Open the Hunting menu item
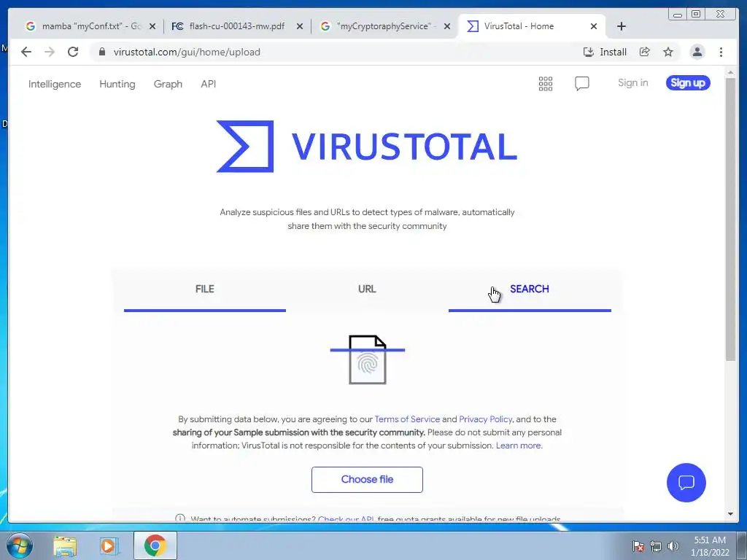747x560 pixels. pos(117,85)
